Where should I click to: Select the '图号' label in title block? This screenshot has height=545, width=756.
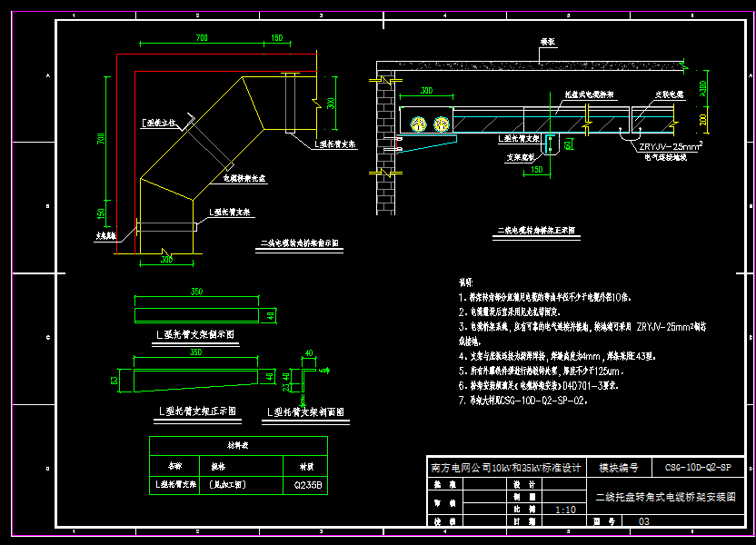pyautogui.click(x=604, y=521)
